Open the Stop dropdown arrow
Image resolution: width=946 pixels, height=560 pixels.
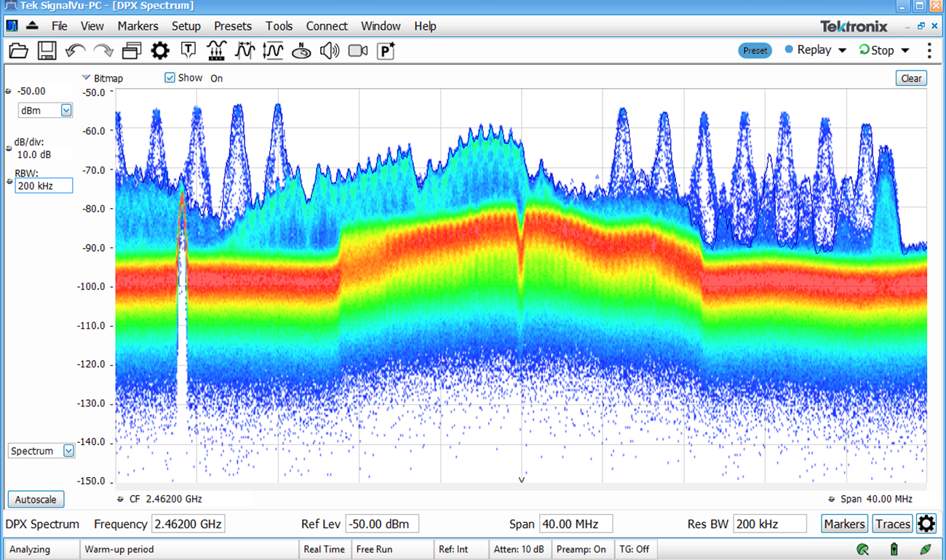905,49
